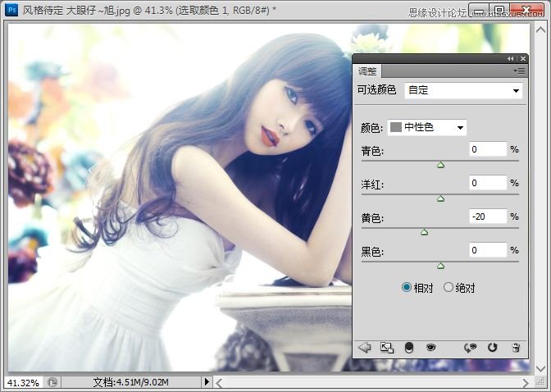Delete this adjustment layer trash icon
This screenshot has height=392, width=551.
(516, 348)
